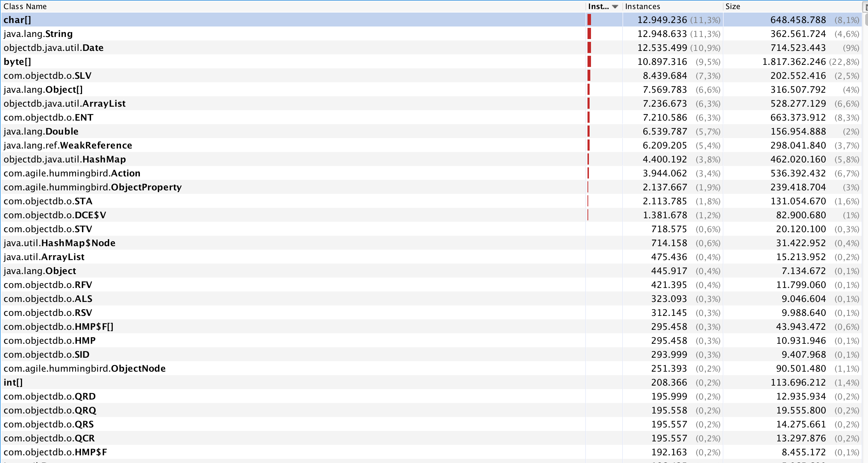This screenshot has height=463, width=868.
Task: Select the com.objectdb.o.HMP$F row
Action: (431, 452)
